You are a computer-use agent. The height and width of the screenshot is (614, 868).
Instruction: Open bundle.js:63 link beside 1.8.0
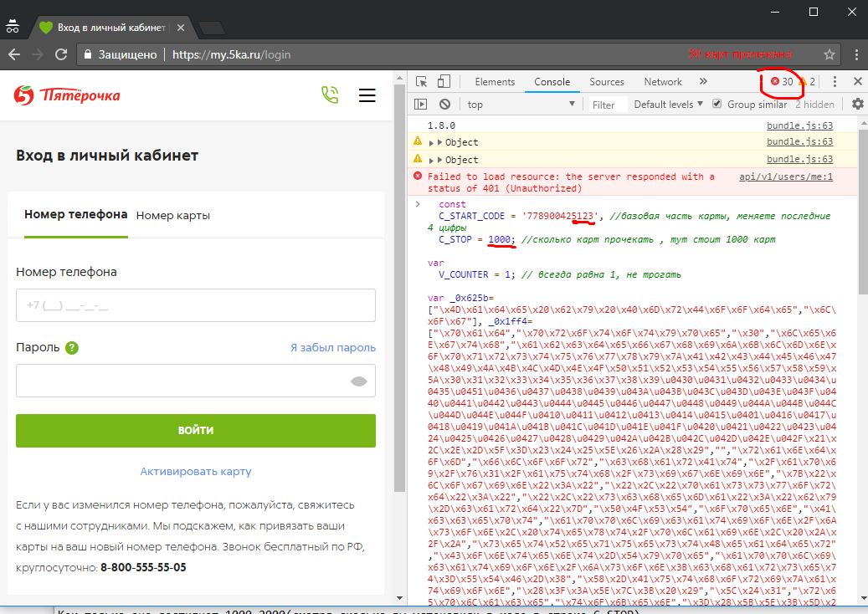[799, 125]
